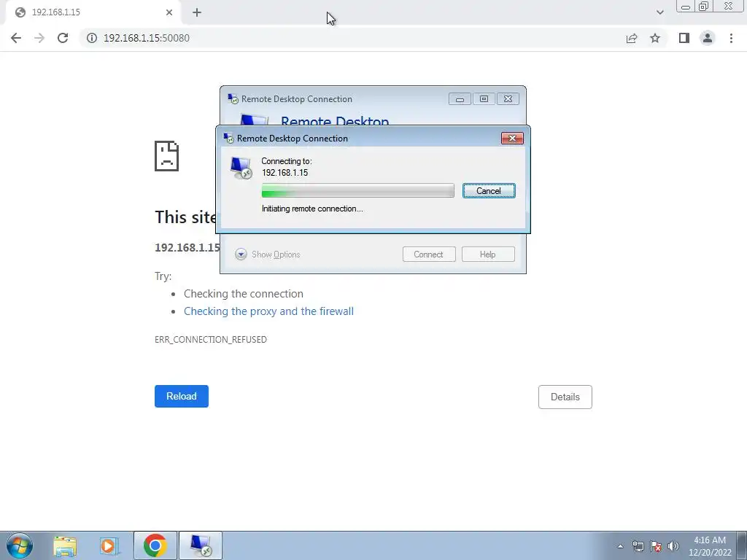747x560 pixels.
Task: Go back using the browser back arrow
Action: tap(16, 38)
